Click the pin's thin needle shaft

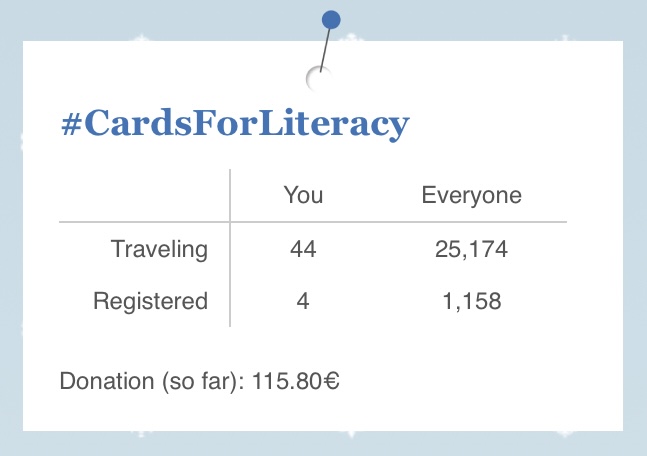[325, 50]
